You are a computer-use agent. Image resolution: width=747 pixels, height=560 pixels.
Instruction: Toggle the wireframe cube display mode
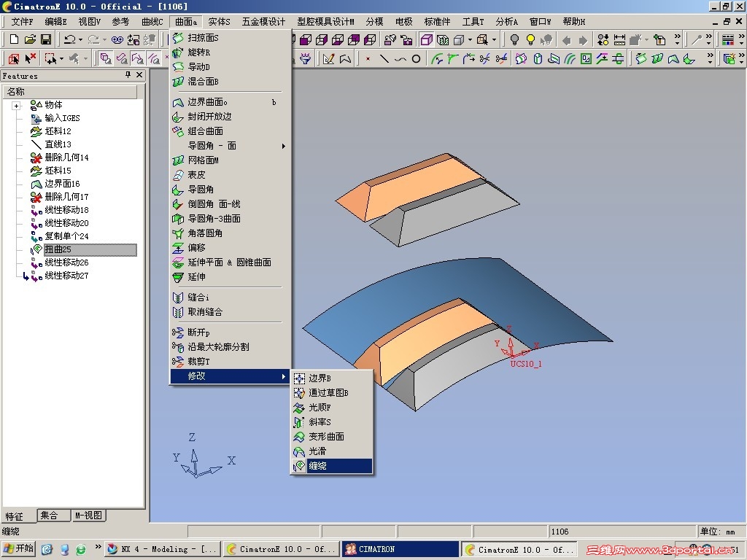pos(426,39)
